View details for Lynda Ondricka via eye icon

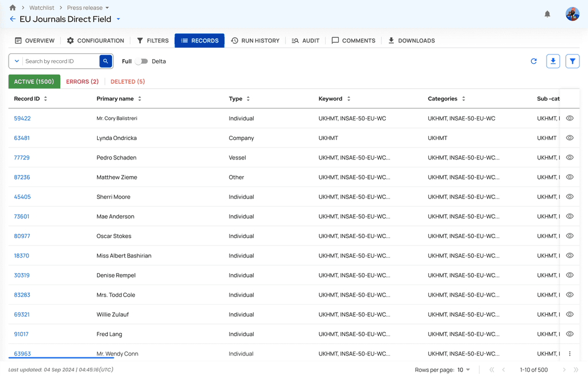[570, 138]
